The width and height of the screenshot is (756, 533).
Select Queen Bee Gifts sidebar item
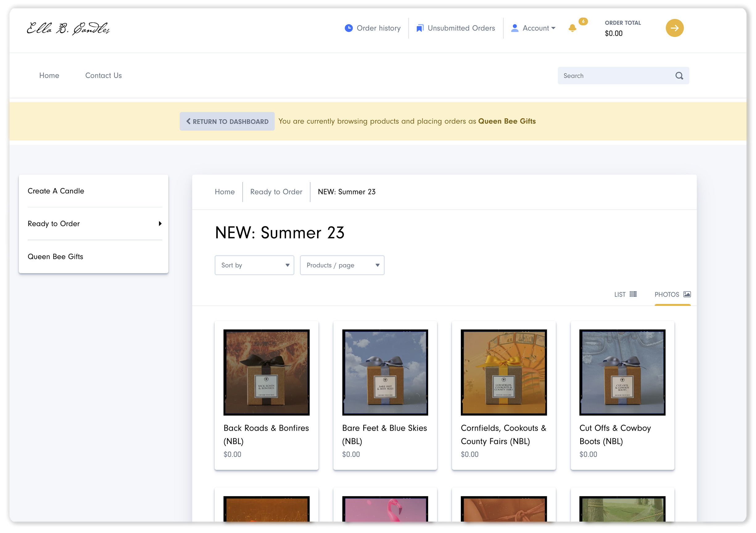point(55,257)
